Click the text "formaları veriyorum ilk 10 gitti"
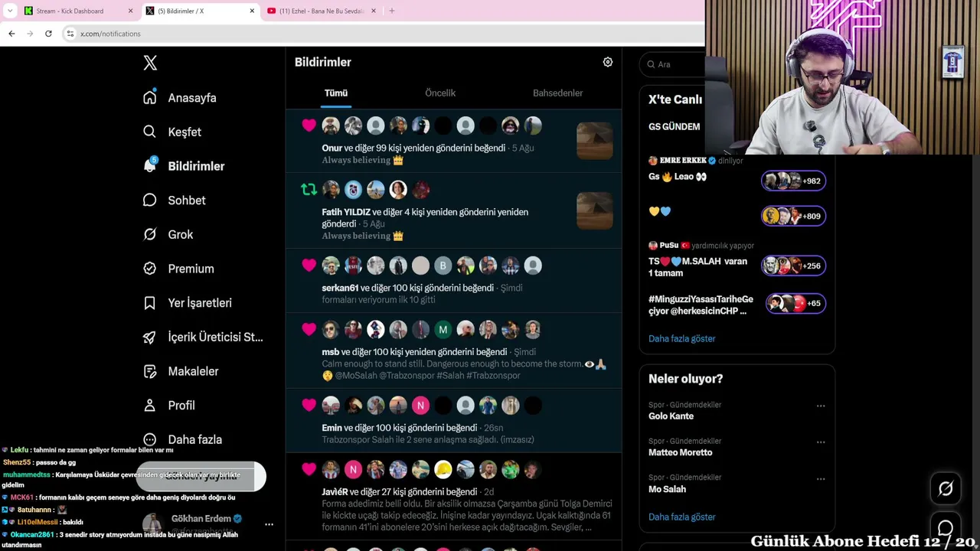Image resolution: width=980 pixels, height=551 pixels. [x=378, y=300]
